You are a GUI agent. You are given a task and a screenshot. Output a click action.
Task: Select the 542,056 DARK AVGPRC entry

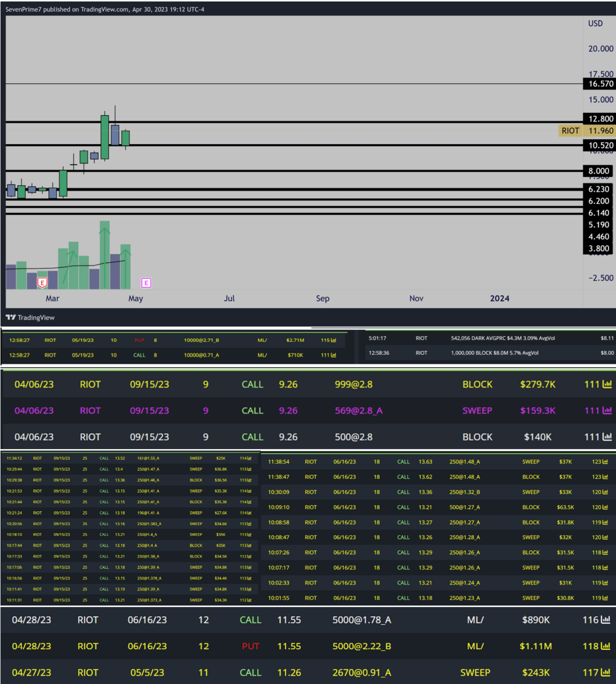click(x=503, y=338)
